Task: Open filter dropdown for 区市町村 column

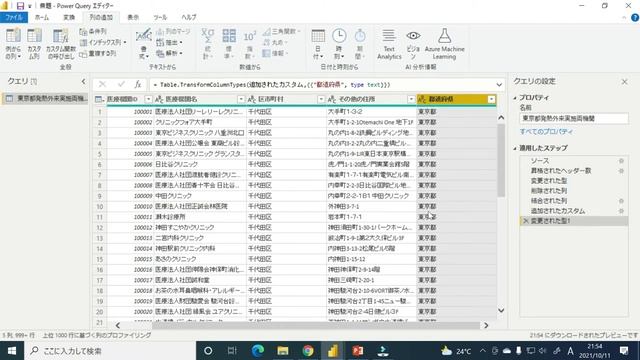Action: click(x=321, y=99)
